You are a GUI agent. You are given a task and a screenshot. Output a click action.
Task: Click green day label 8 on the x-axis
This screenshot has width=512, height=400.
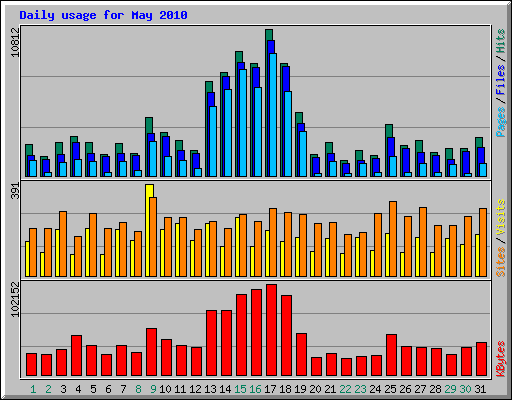tap(138, 389)
